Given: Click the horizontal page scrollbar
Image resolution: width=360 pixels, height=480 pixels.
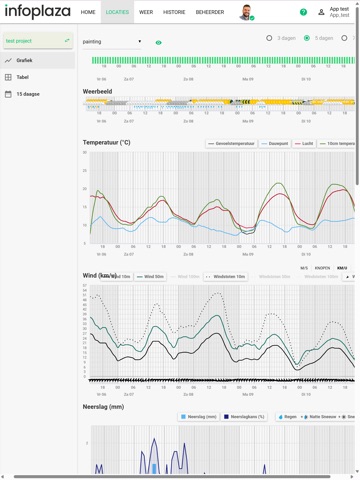Looking at the screenshot, I should pos(172,477).
